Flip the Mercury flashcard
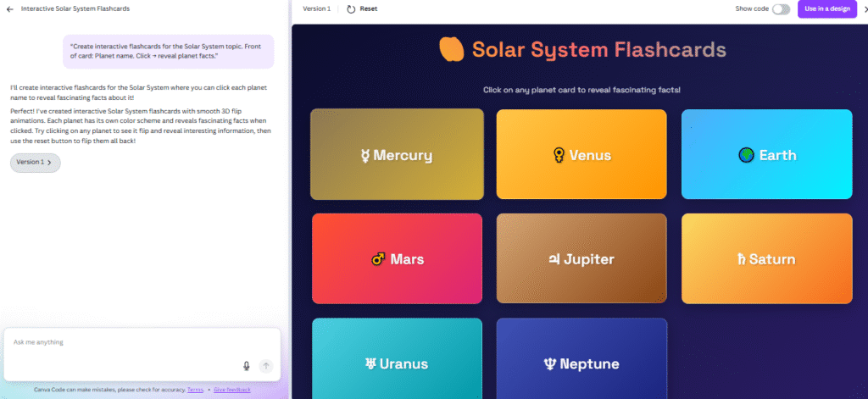This screenshot has height=399, width=868. [397, 154]
